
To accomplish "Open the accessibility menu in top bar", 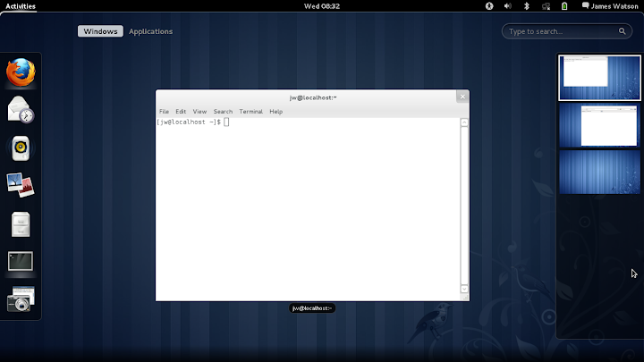I will point(488,6).
